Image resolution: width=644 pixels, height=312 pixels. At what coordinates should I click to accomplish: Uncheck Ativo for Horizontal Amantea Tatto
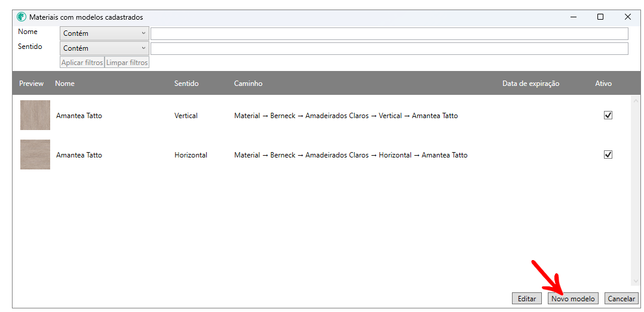point(608,155)
